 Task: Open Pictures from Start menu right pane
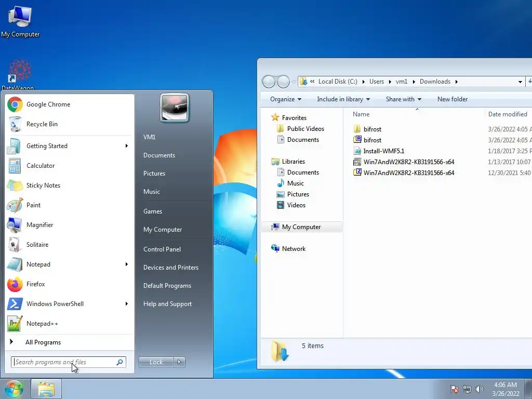point(154,174)
